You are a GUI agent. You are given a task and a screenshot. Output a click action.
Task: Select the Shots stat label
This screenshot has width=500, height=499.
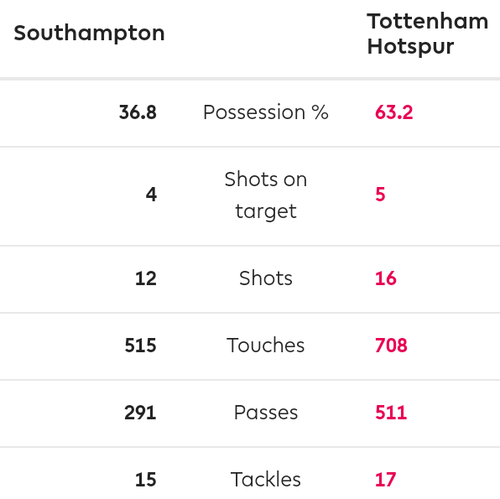click(266, 278)
